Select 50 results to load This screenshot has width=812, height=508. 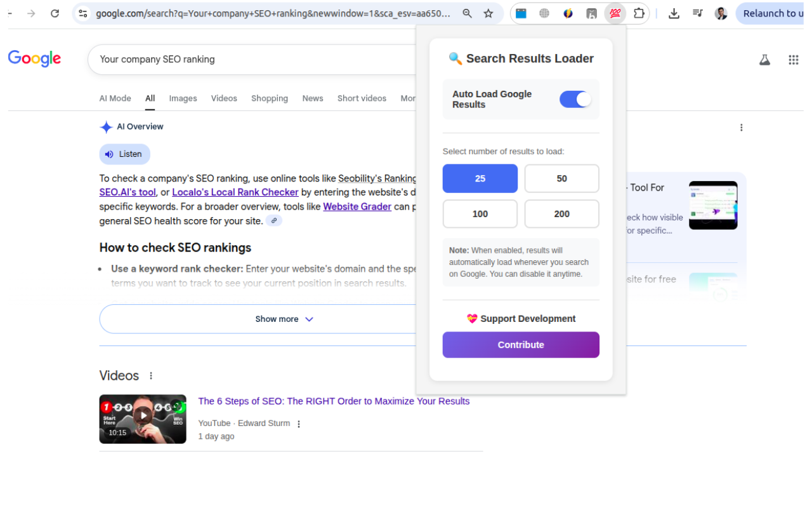(x=561, y=178)
